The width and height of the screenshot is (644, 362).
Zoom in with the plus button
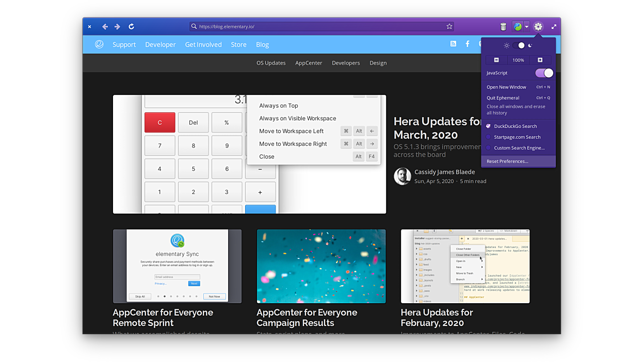540,60
